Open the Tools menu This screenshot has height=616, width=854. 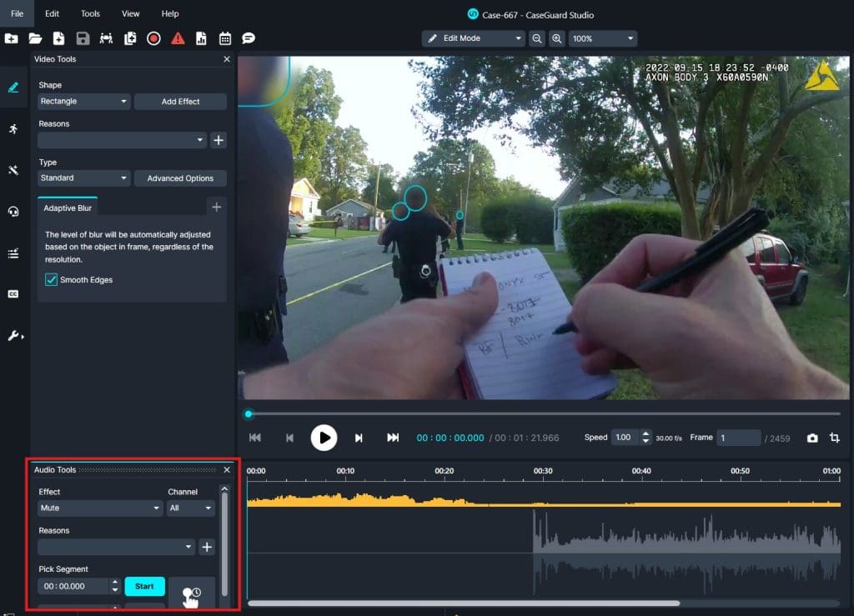(90, 14)
